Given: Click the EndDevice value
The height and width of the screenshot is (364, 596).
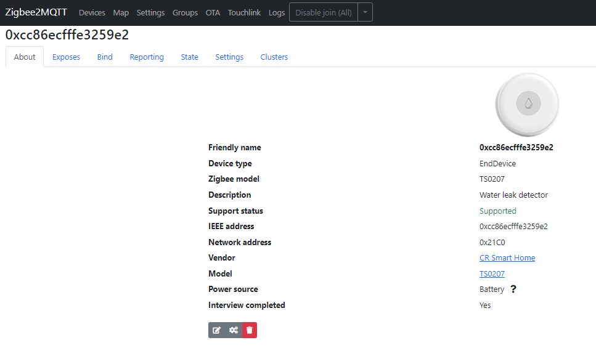Looking at the screenshot, I should 497,164.
